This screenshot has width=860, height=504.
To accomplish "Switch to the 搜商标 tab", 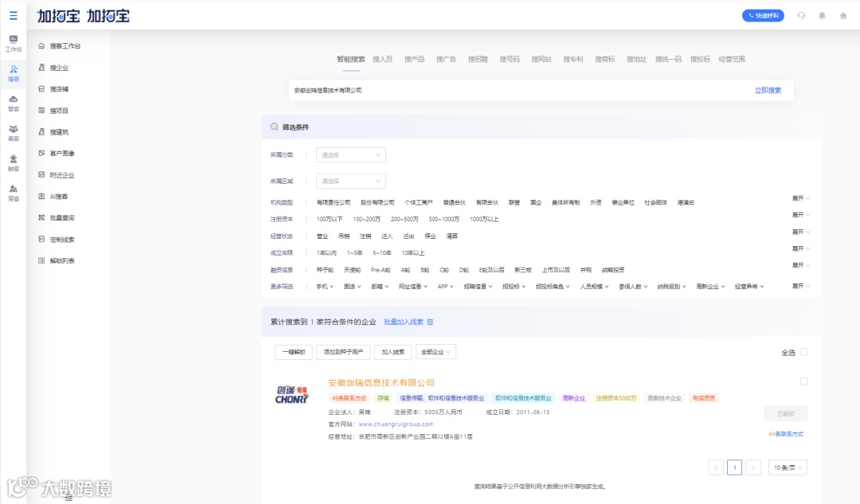I will coord(605,59).
